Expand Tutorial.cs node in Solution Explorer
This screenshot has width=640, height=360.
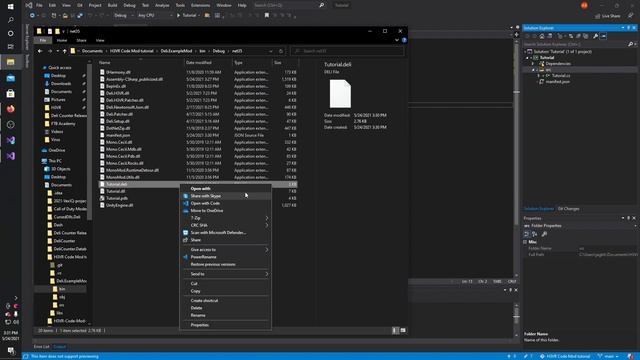(x=538, y=76)
